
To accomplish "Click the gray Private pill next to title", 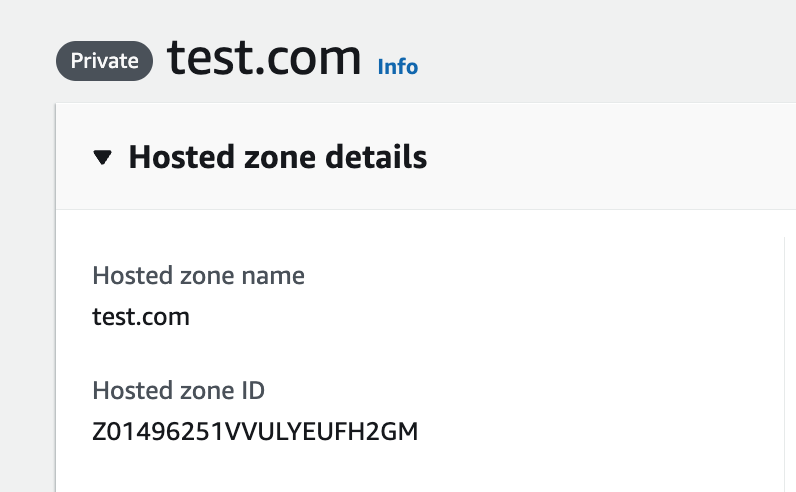I will coord(104,61).
